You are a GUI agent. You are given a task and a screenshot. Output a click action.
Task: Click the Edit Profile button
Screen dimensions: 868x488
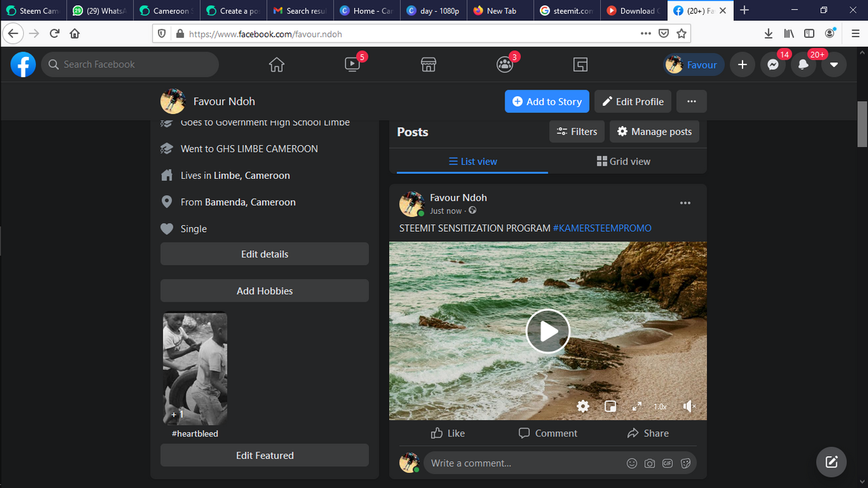[633, 101]
